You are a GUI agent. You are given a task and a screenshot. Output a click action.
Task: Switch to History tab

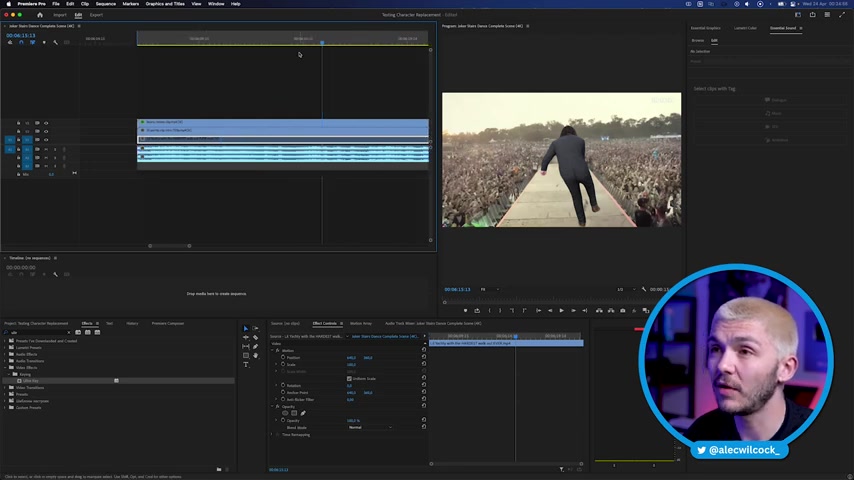(132, 324)
